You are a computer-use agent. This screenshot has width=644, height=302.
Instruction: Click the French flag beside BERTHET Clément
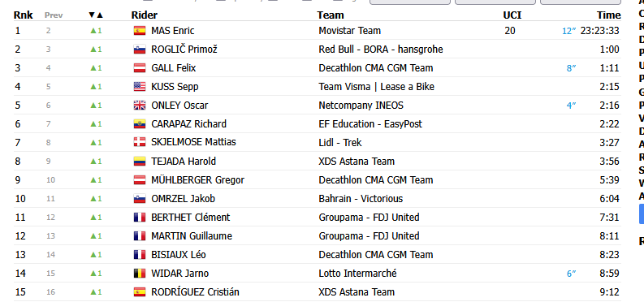click(x=140, y=218)
